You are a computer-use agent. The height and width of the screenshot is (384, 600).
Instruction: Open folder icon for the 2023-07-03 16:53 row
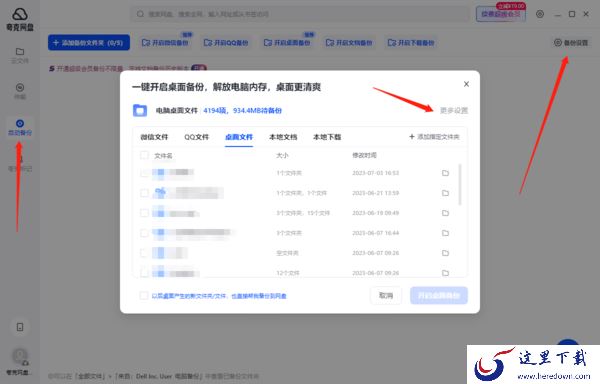445,173
